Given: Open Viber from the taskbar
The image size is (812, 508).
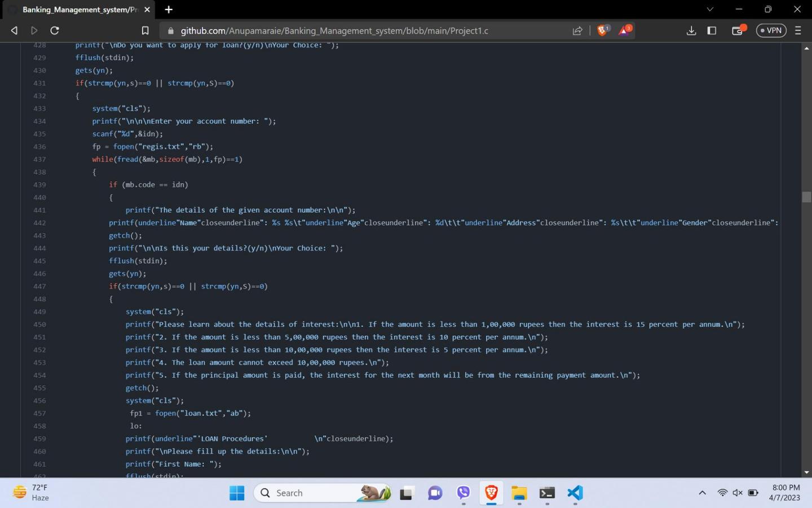Looking at the screenshot, I should [463, 493].
